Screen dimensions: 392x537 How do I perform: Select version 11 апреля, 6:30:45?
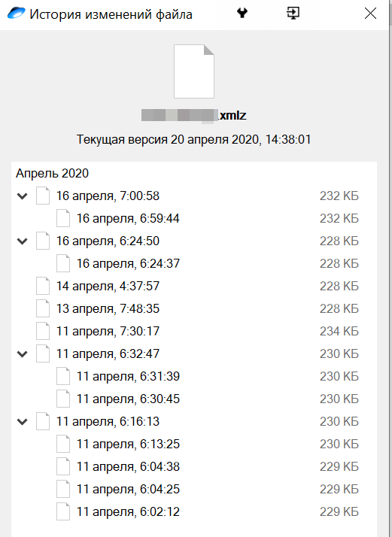tap(194, 399)
